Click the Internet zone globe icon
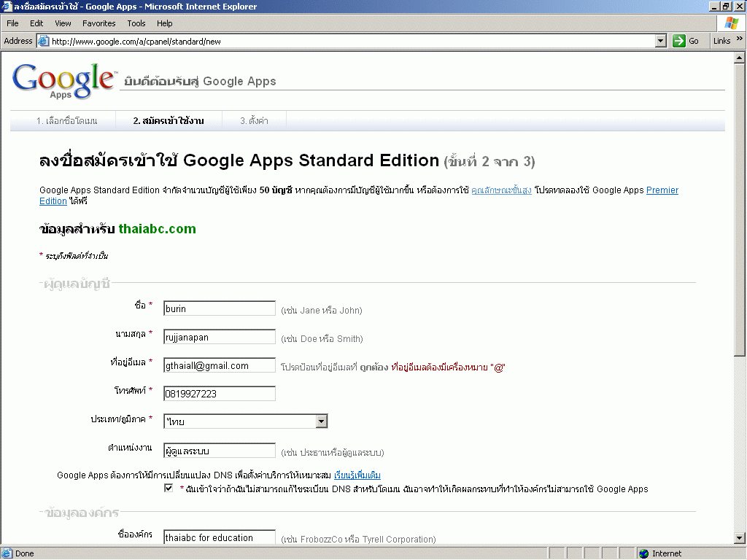 click(643, 553)
